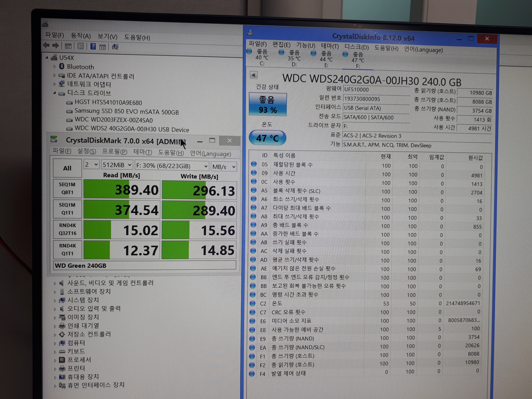Click the serial number field 193730800095
The image size is (532, 399).
pyautogui.click(x=376, y=99)
